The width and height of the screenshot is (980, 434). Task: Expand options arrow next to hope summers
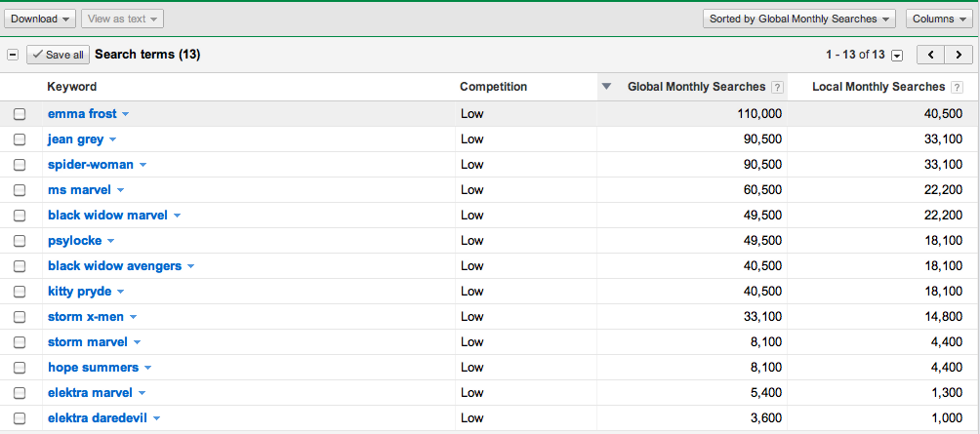click(x=147, y=368)
